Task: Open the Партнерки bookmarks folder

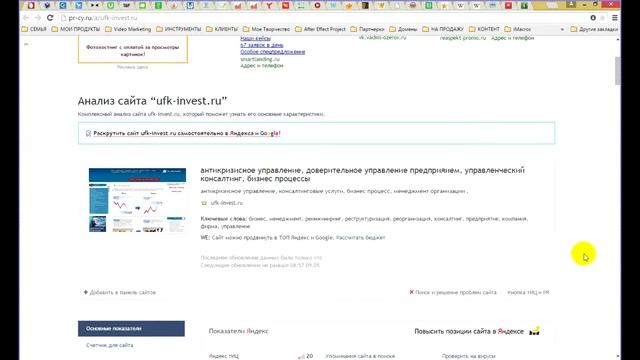Action: click(x=367, y=29)
